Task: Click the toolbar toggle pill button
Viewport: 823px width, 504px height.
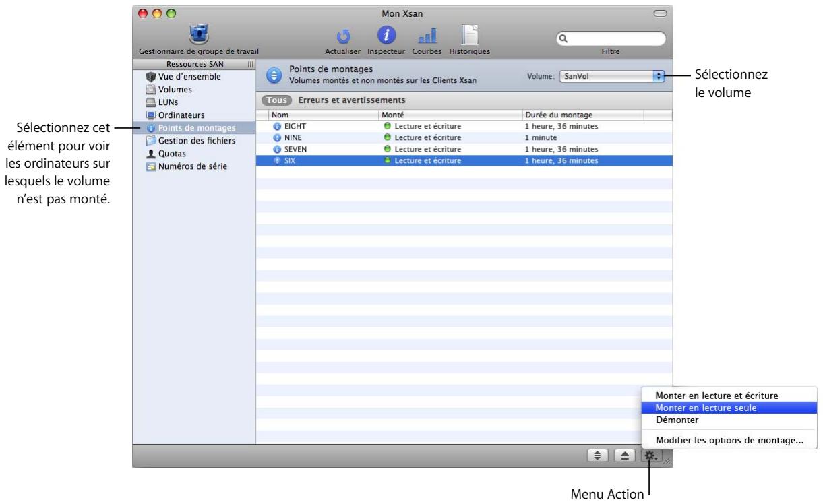Action: (x=660, y=13)
